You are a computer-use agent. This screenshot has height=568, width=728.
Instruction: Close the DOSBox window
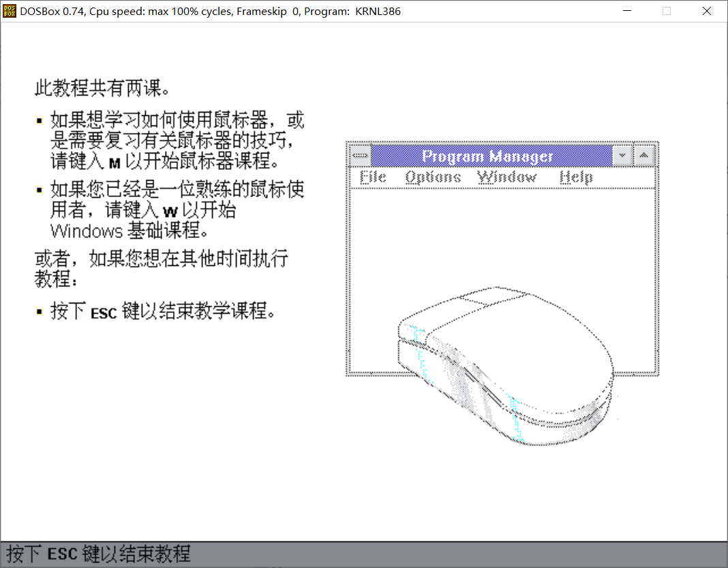tap(707, 11)
